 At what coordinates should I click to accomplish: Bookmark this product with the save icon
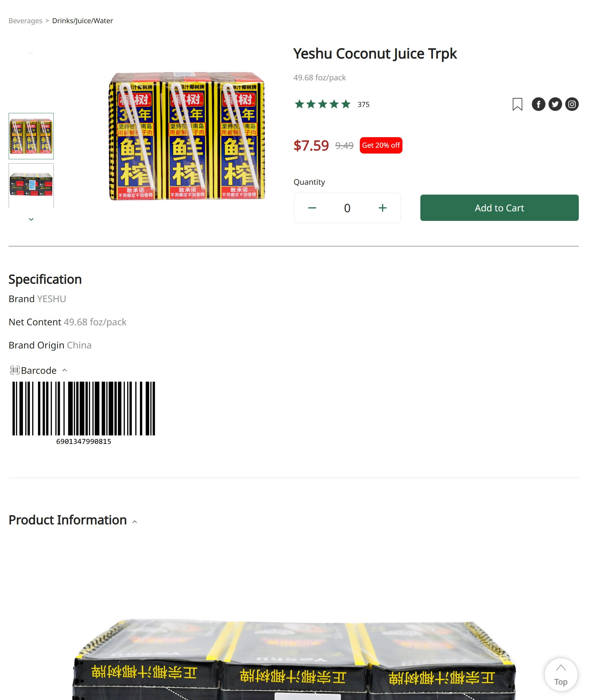pos(517,104)
